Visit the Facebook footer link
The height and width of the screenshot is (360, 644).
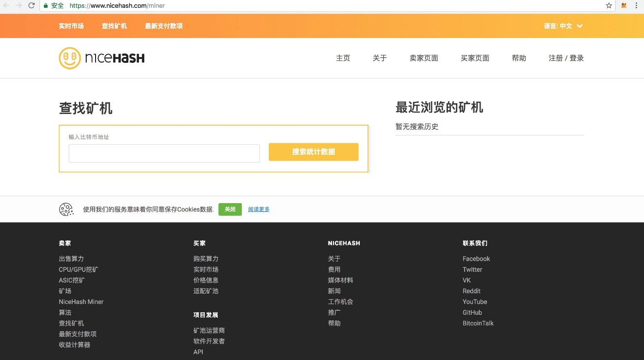[476, 259]
